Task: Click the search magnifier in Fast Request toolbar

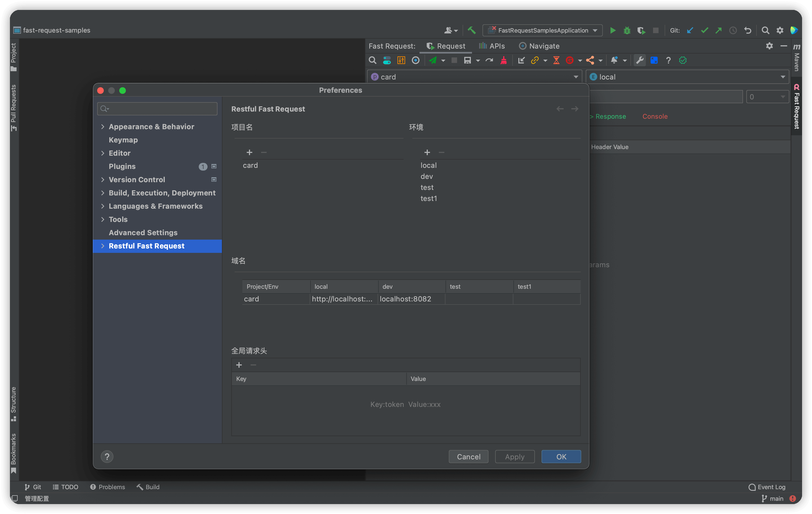Action: (372, 60)
